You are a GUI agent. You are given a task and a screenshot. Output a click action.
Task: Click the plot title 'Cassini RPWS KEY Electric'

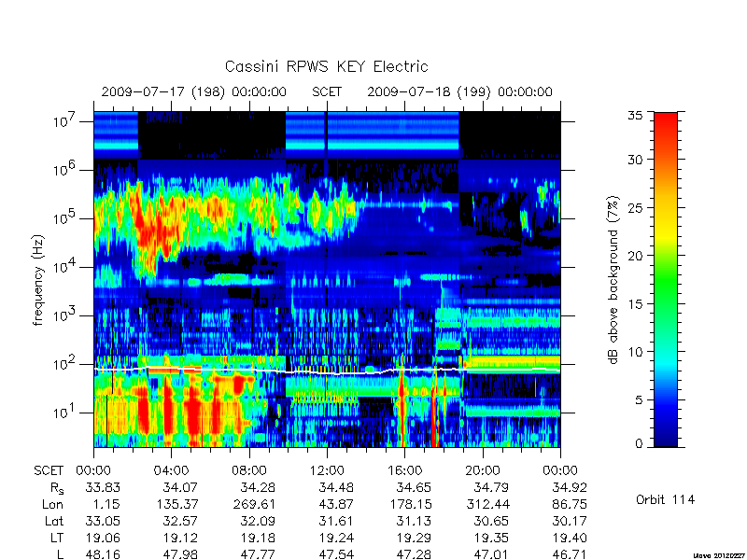(326, 66)
